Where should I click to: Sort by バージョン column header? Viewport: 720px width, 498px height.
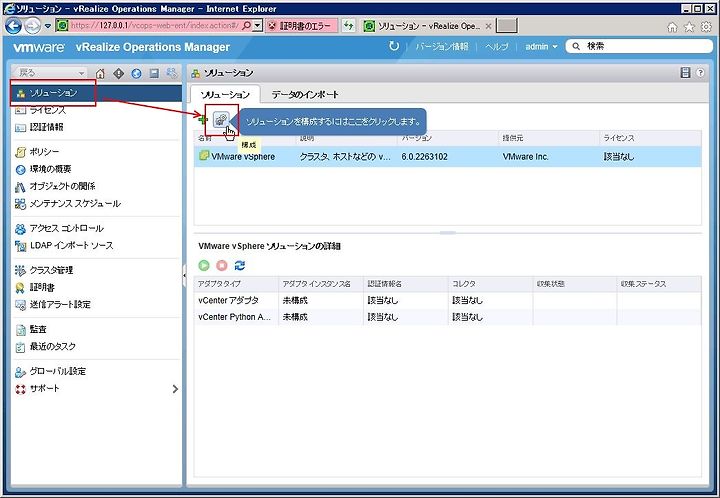click(x=448, y=138)
